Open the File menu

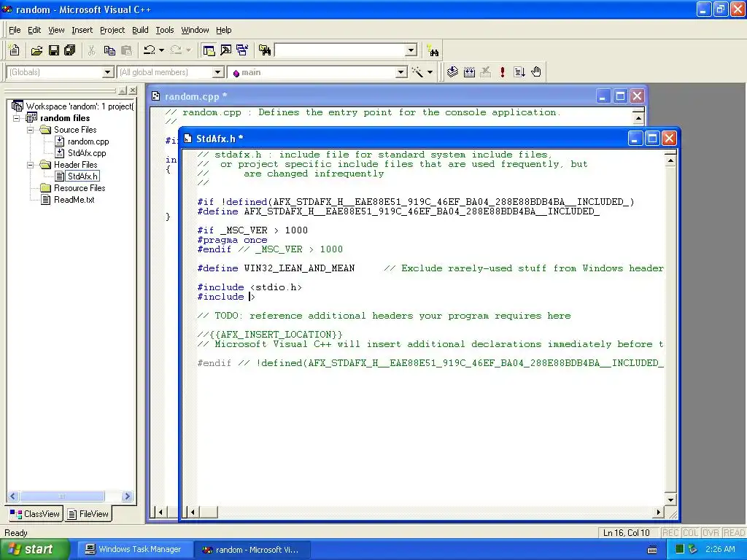point(15,30)
